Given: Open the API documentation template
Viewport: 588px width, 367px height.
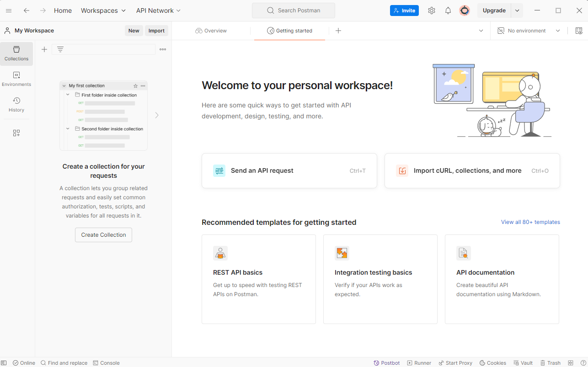Looking at the screenshot, I should click(x=502, y=279).
